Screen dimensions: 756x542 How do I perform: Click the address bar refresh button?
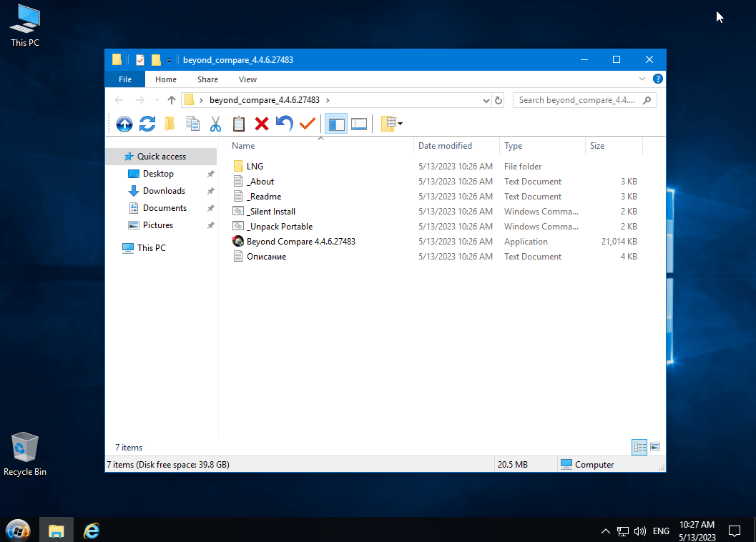click(499, 100)
